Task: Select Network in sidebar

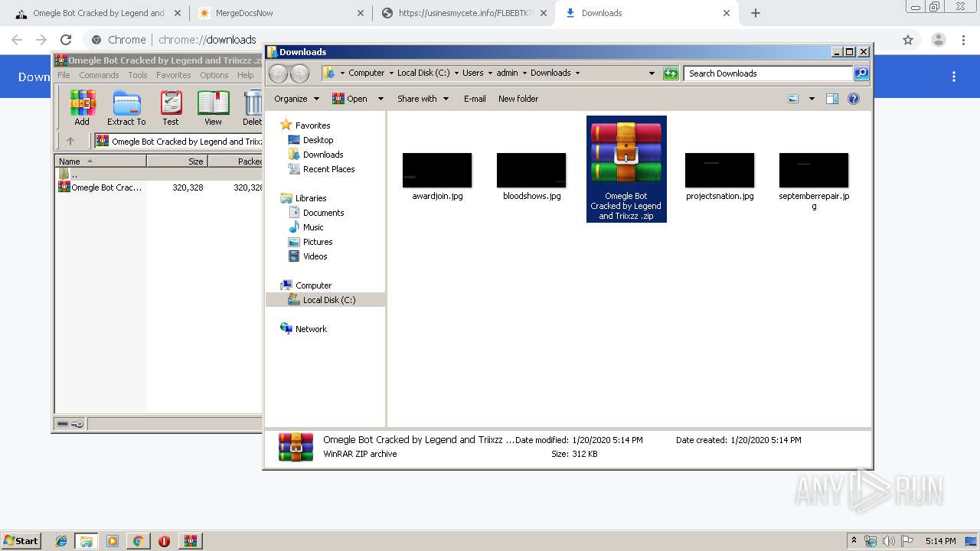Action: [311, 329]
